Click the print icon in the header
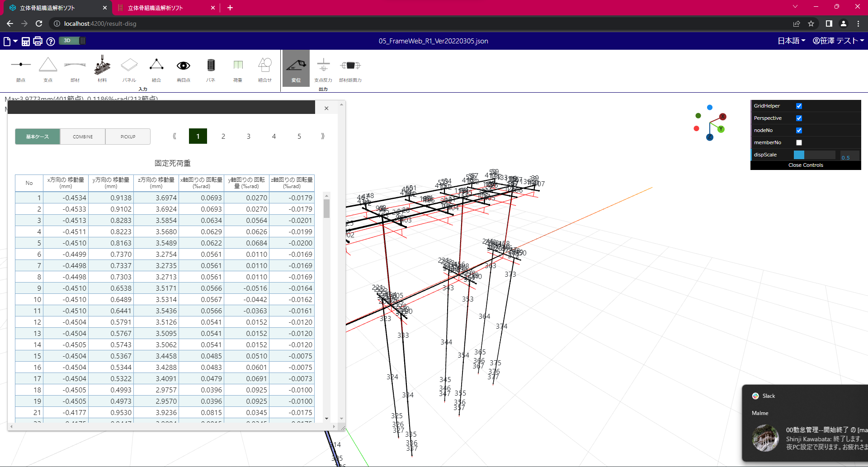Screen dimensions: 868x467 click(x=38, y=41)
